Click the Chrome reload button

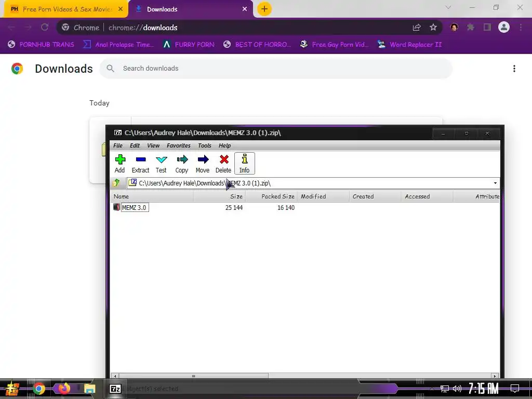(x=45, y=28)
